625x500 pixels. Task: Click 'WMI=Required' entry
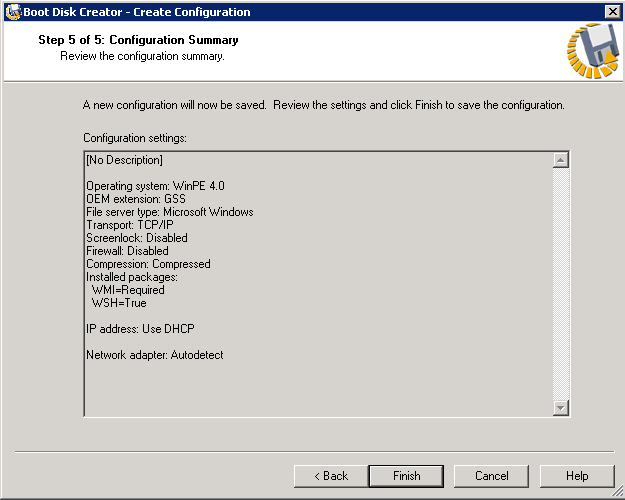[128, 290]
